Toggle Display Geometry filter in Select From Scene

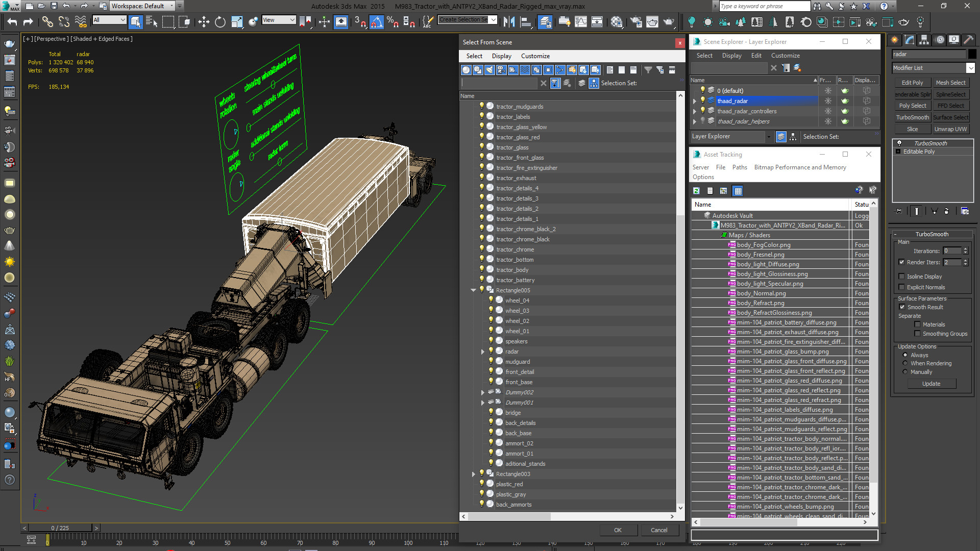(466, 70)
